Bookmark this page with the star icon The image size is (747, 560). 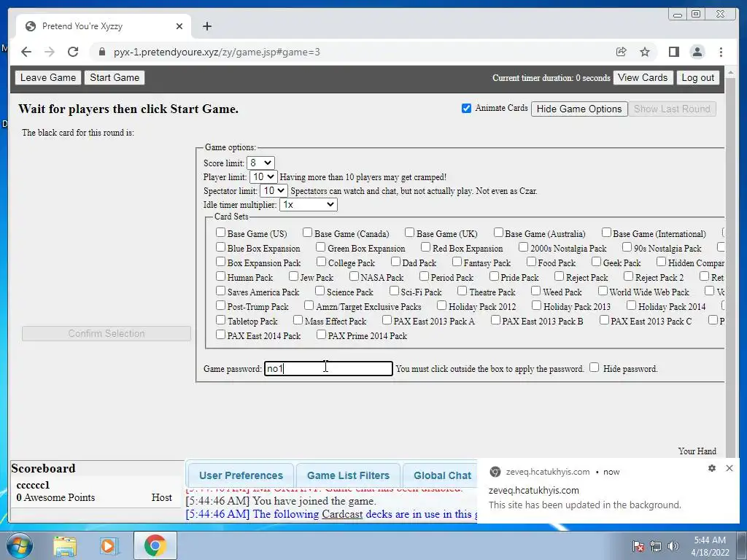pos(645,52)
